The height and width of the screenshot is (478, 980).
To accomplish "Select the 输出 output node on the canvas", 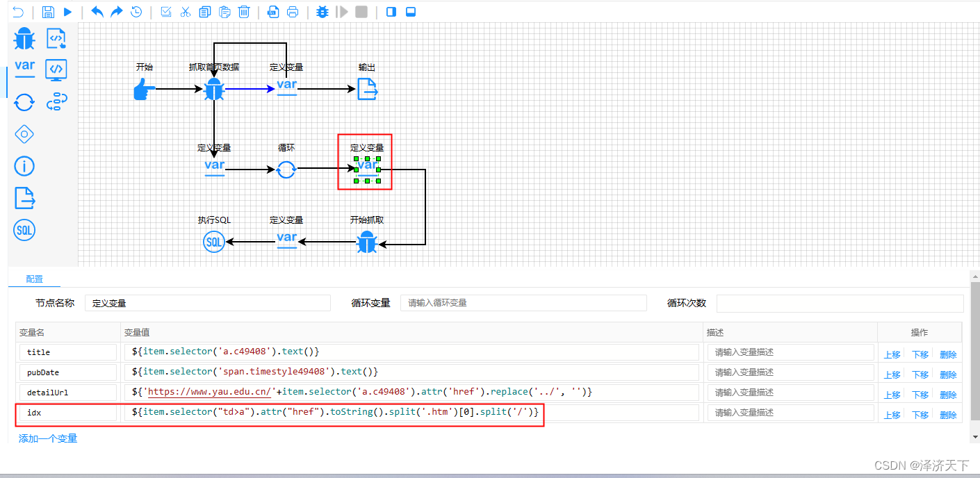I will point(367,89).
